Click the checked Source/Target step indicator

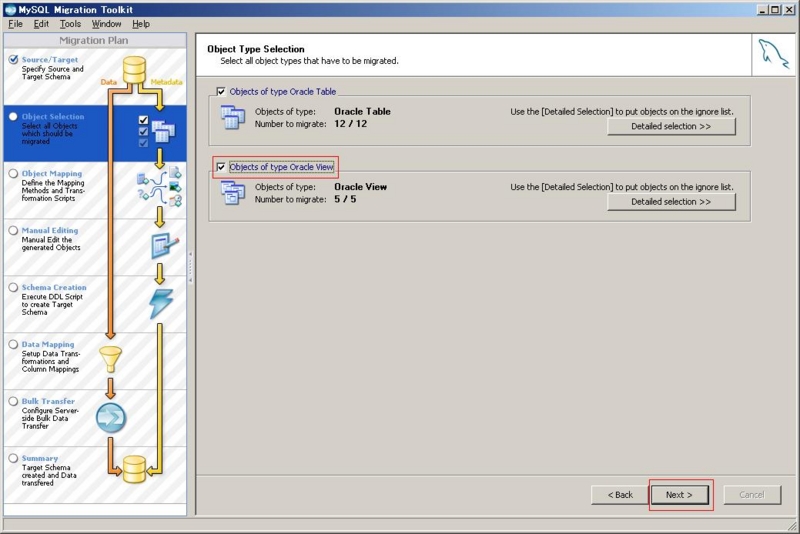click(13, 60)
